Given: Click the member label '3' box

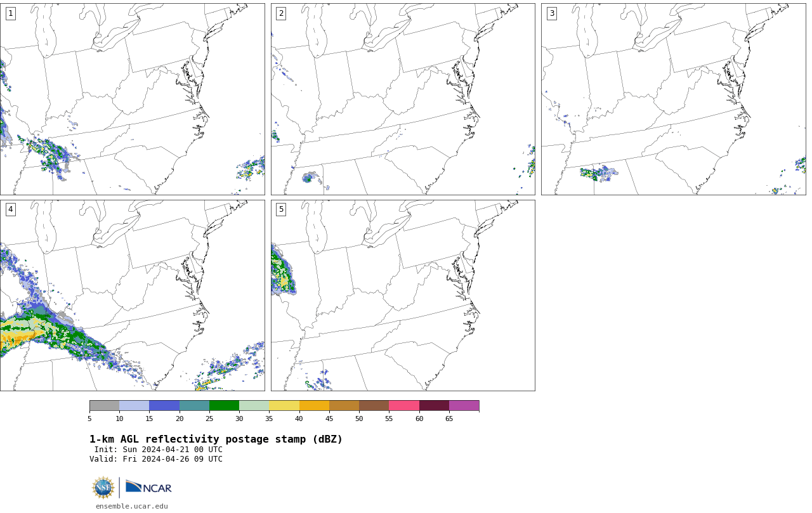Looking at the screenshot, I should [551, 13].
